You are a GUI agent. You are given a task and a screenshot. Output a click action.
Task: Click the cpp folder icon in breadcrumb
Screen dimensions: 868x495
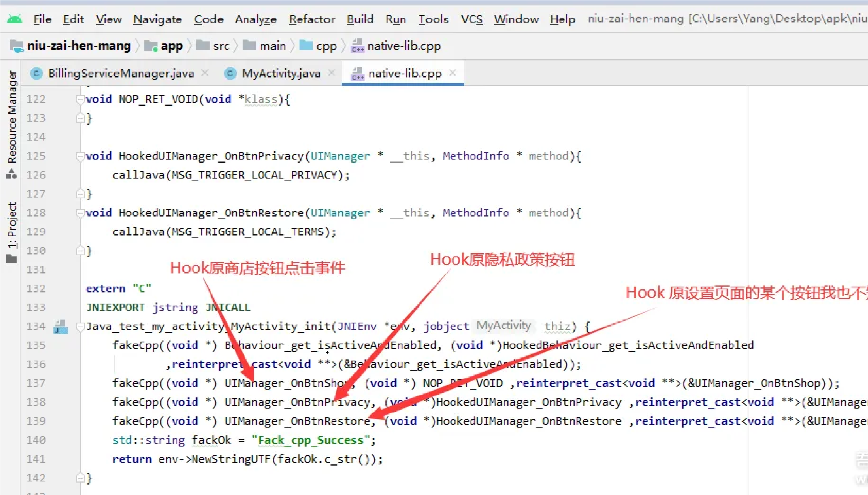306,46
